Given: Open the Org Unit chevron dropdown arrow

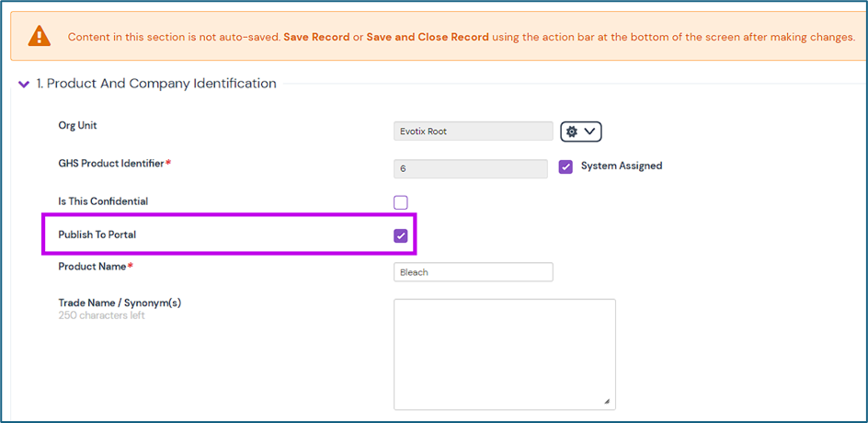Looking at the screenshot, I should [x=590, y=131].
